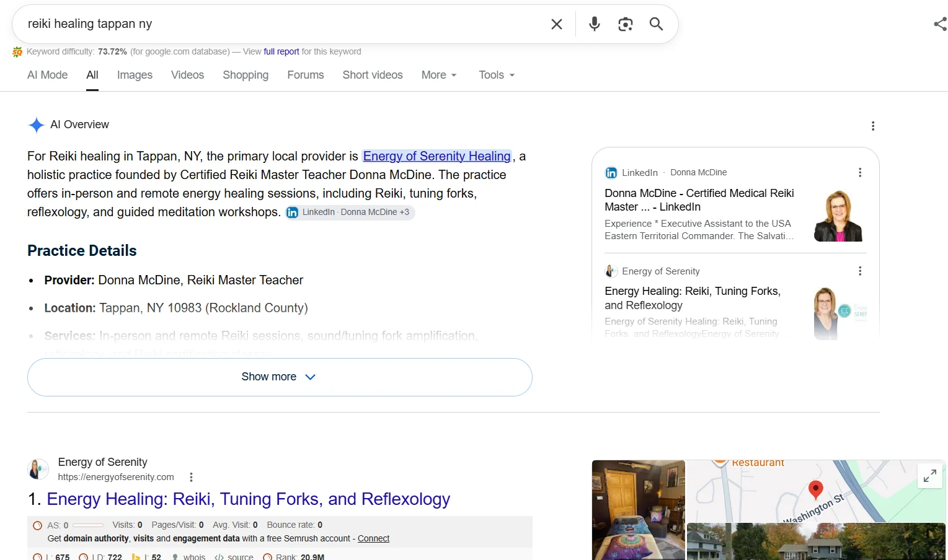Switch to the Images tab
Viewport: 948px width, 560px height.
coord(135,75)
